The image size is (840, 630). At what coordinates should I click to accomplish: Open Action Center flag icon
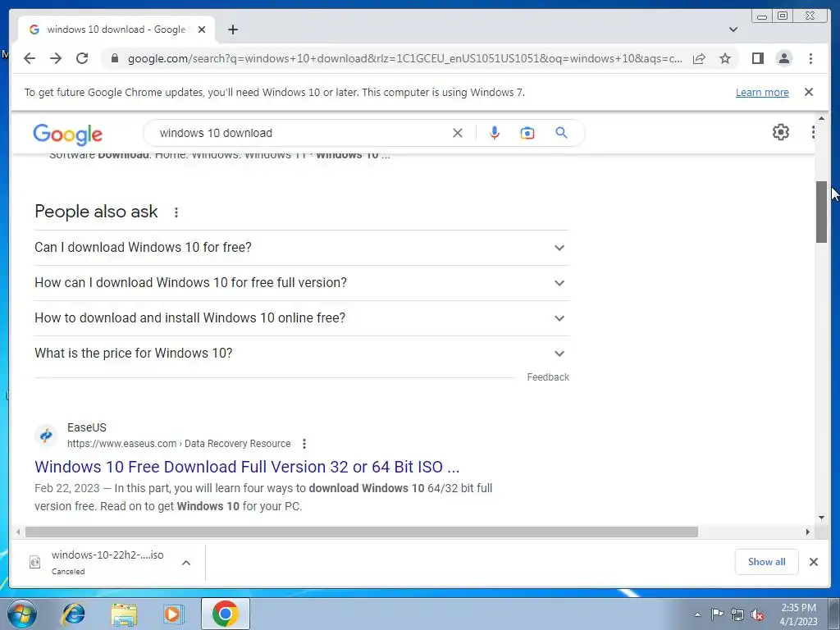point(717,614)
